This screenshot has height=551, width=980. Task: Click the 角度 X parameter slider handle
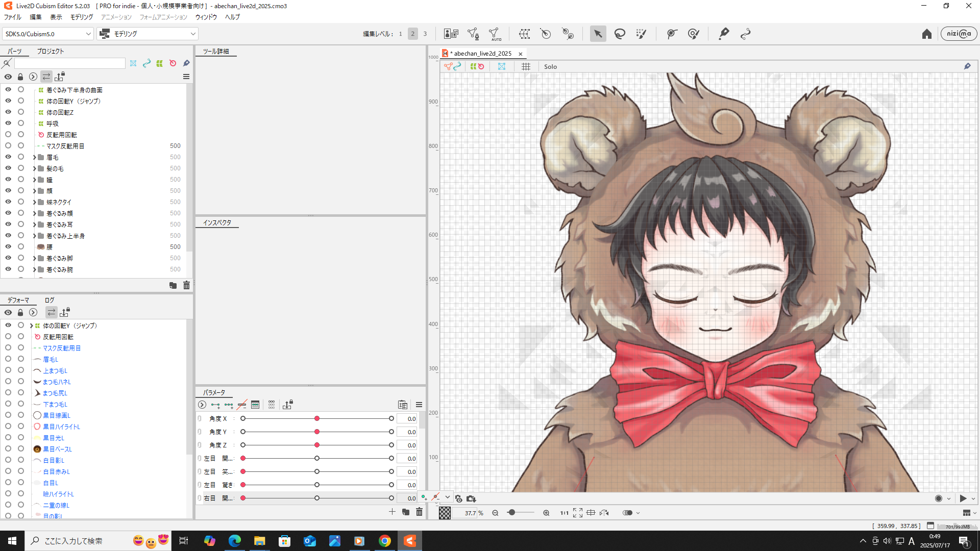coord(317,419)
